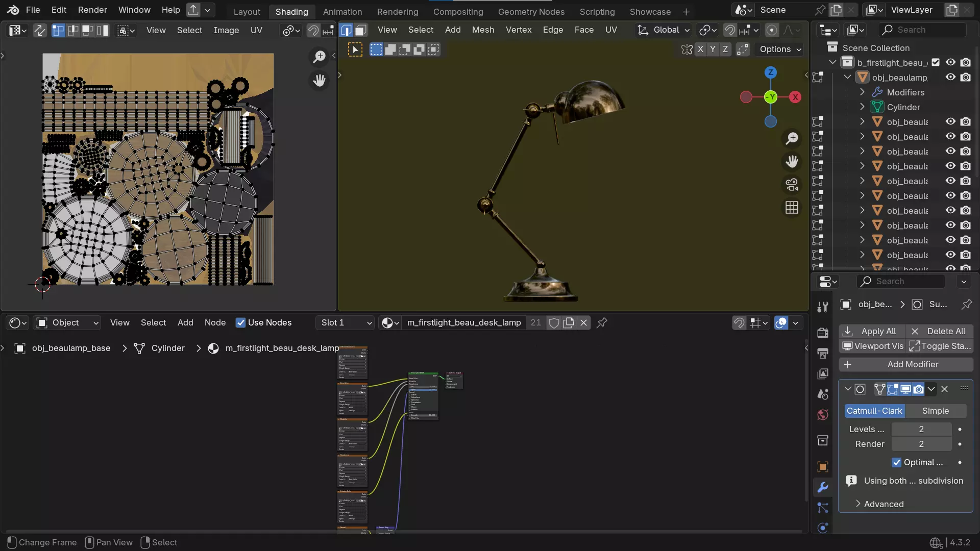Click the outliner Search field
The width and height of the screenshot is (980, 551).
923,30
